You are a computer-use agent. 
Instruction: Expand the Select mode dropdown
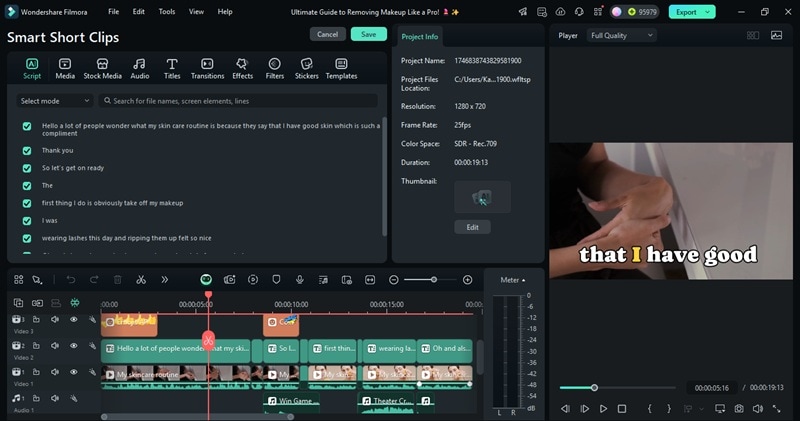click(x=55, y=101)
